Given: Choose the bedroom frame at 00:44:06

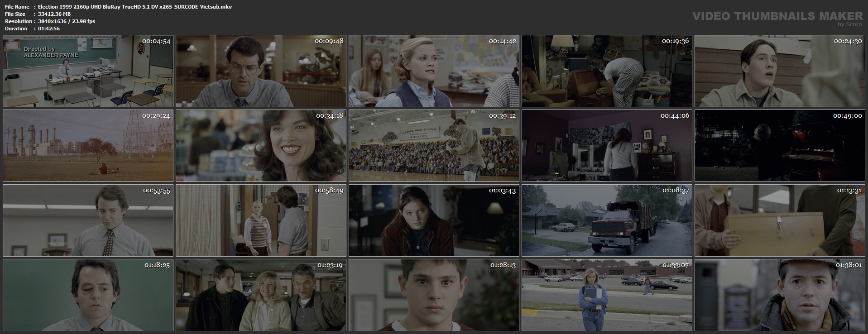Looking at the screenshot, I should click(607, 146).
